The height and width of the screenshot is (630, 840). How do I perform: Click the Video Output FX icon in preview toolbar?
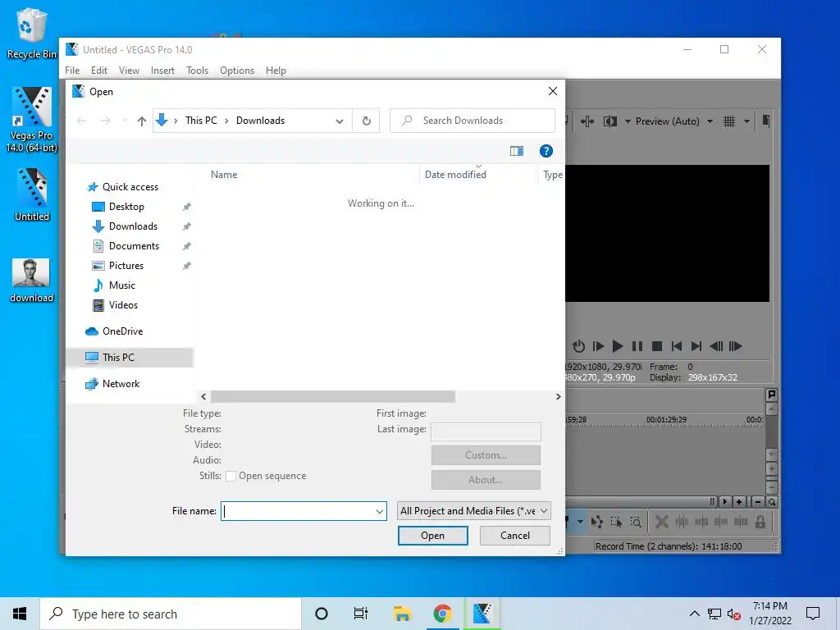point(587,121)
